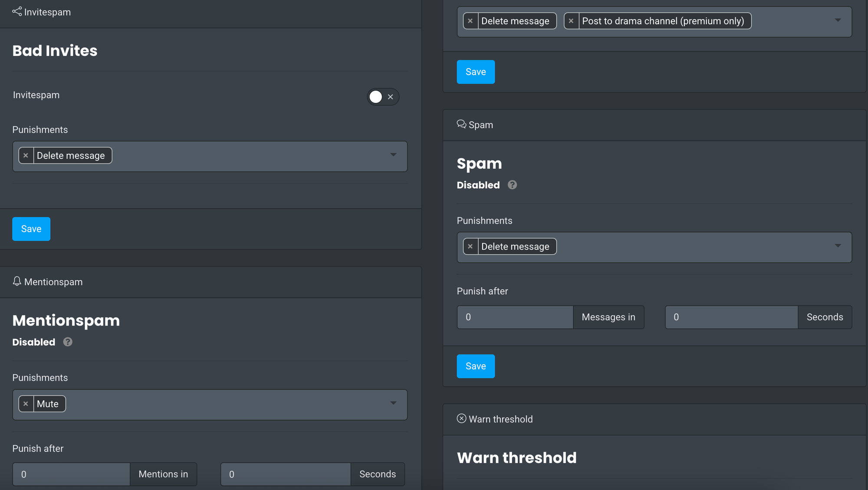Click the Mentionspam bell icon

[17, 281]
